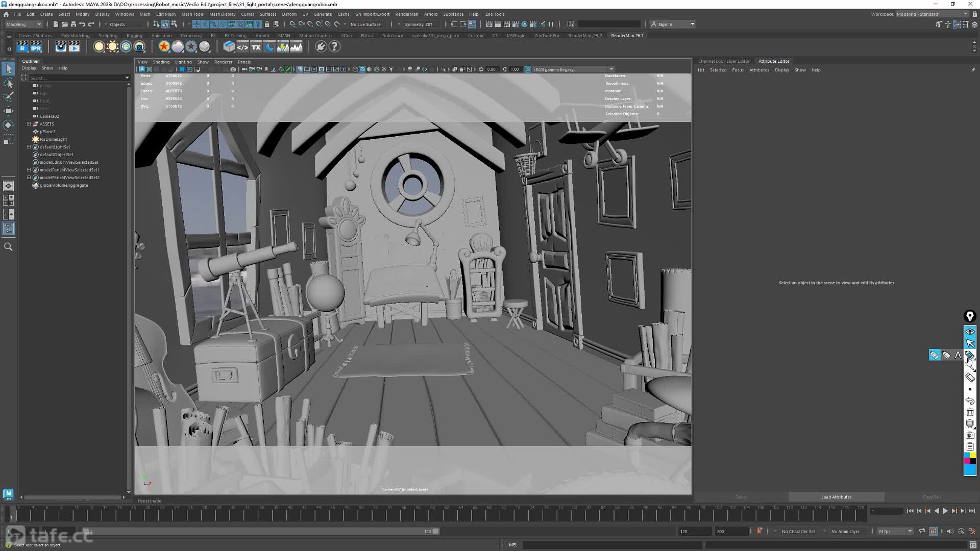The image size is (980, 551).
Task: Click the home icon in menu bar
Action: 6,14
